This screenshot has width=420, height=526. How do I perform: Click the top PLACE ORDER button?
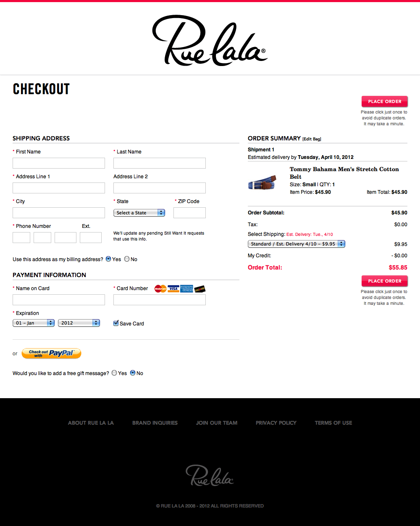tap(384, 101)
